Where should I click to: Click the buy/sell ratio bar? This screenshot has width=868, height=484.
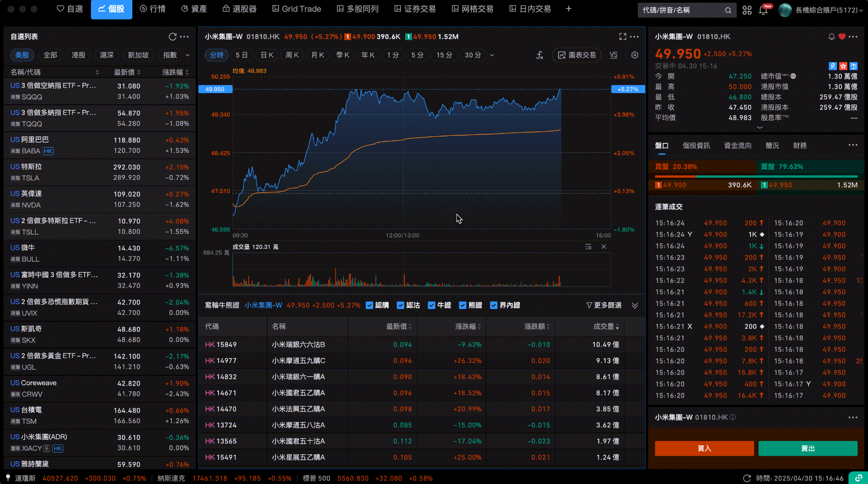click(x=756, y=177)
